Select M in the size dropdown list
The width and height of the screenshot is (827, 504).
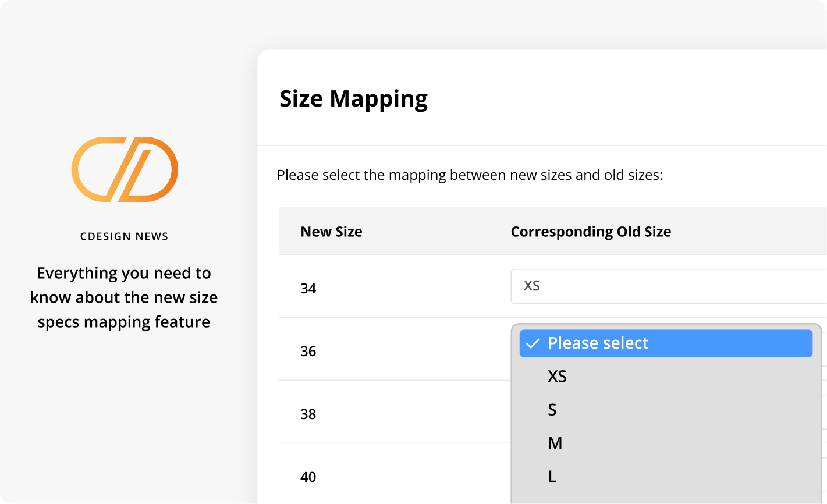click(555, 443)
